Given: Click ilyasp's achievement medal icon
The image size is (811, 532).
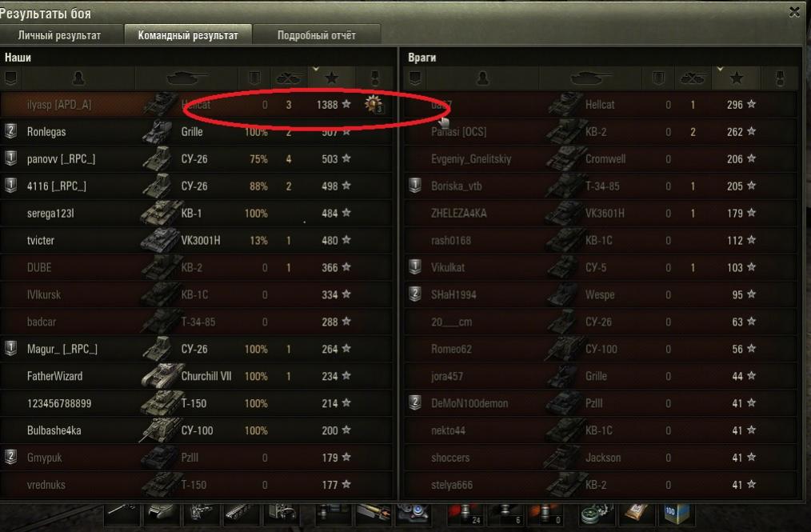Looking at the screenshot, I should click(x=374, y=104).
